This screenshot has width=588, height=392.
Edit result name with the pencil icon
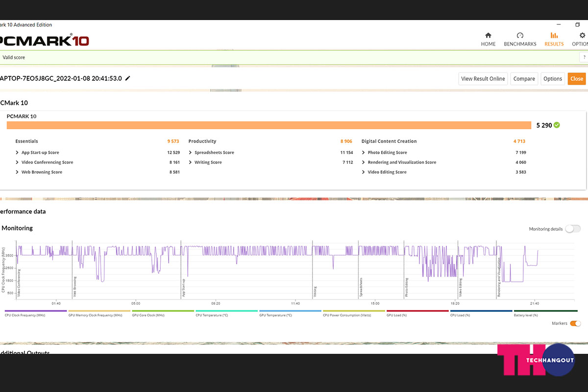[128, 78]
